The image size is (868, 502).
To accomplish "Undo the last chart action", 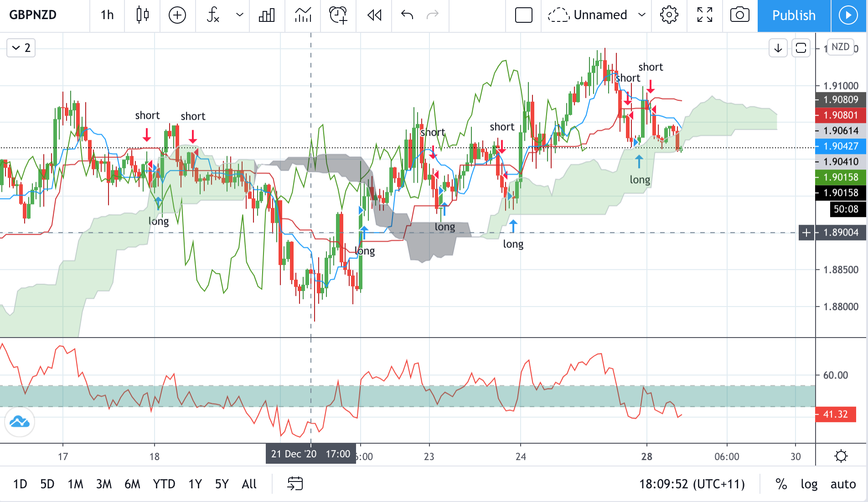I will (407, 15).
